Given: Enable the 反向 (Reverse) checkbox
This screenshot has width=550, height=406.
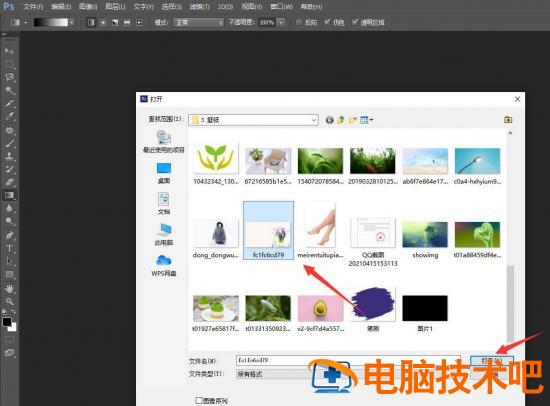Looking at the screenshot, I should [299, 22].
